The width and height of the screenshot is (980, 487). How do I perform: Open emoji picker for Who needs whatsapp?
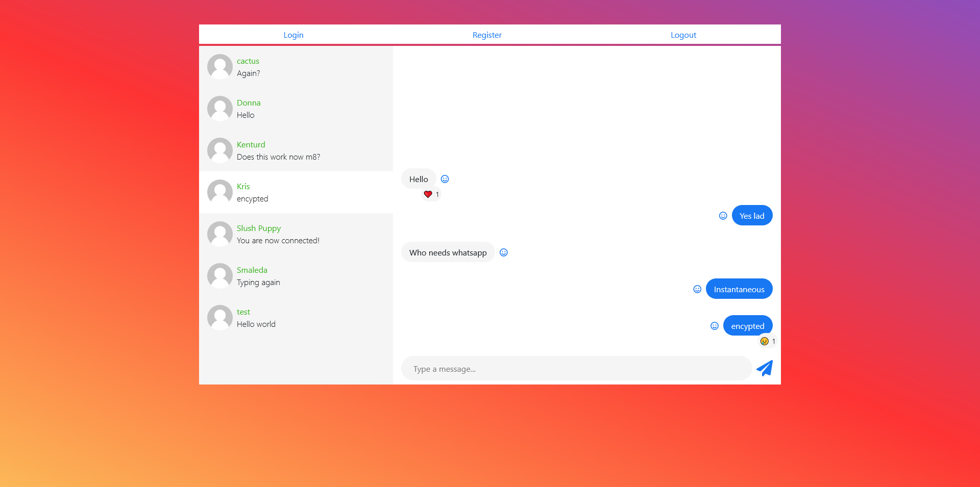503,252
